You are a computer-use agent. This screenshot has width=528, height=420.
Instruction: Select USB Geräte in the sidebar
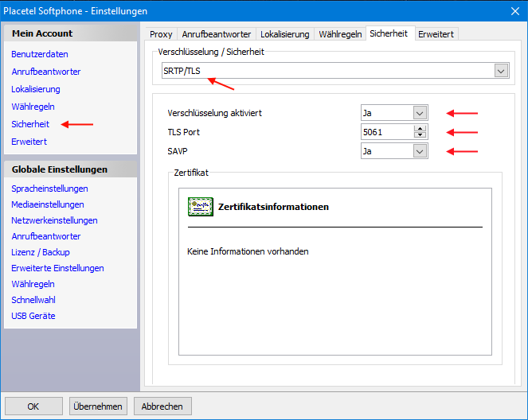(x=33, y=316)
